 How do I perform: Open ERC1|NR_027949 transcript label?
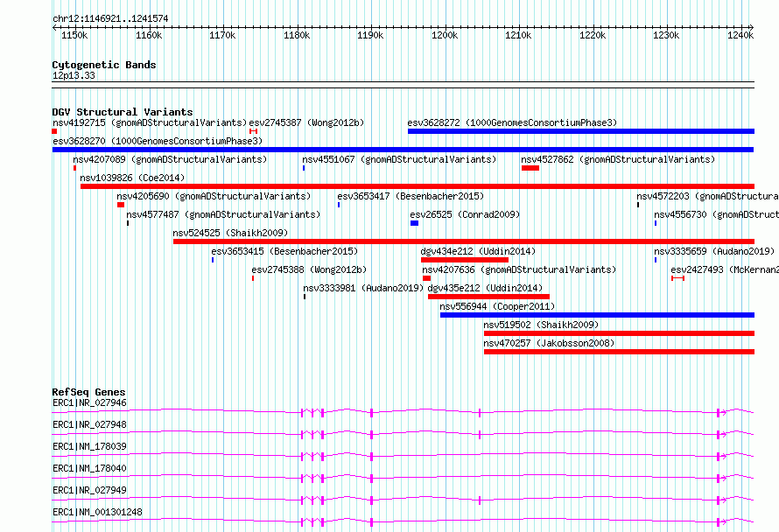tap(89, 490)
